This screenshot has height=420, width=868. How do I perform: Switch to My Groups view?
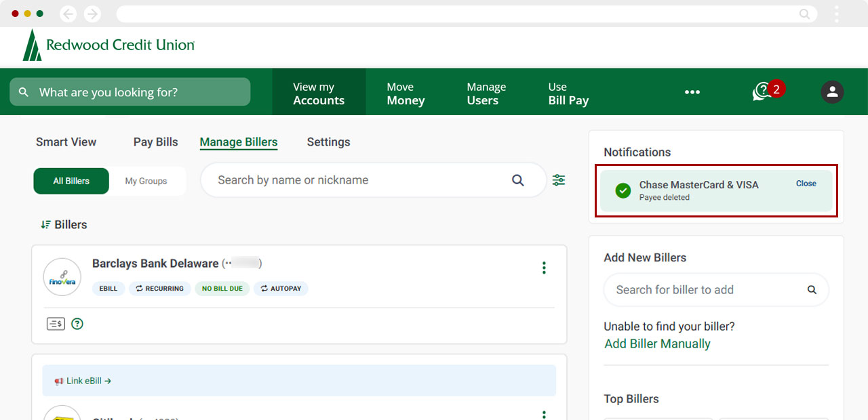[146, 181]
